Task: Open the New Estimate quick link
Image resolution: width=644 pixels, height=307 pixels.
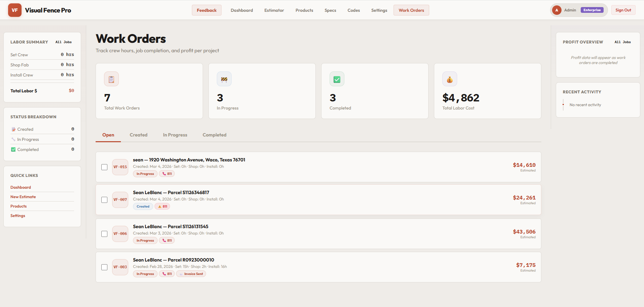Action: pyautogui.click(x=23, y=197)
